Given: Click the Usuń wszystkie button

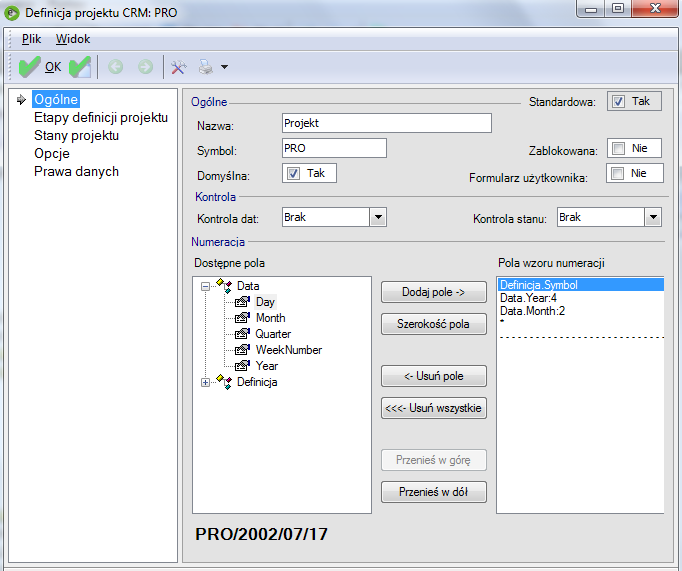Looking at the screenshot, I should pos(434,408).
